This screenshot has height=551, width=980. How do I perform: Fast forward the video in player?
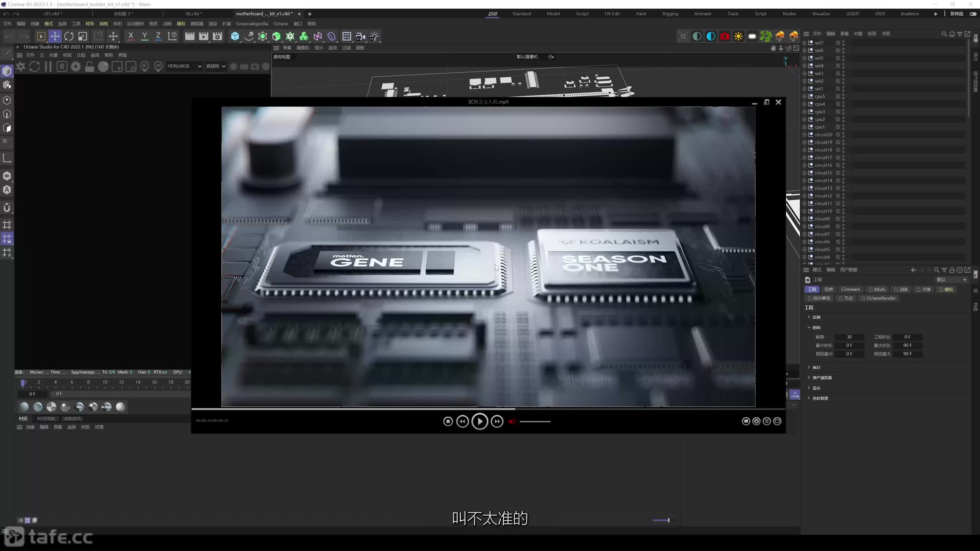point(497,421)
